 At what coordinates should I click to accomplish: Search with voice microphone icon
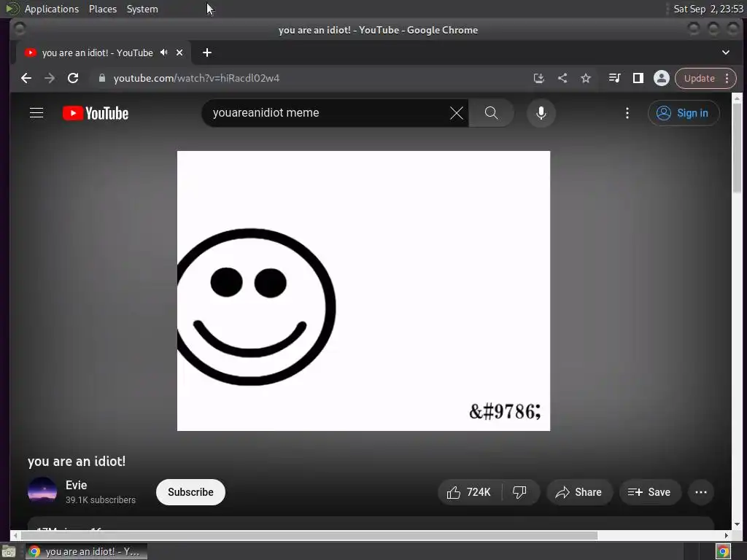tap(541, 113)
